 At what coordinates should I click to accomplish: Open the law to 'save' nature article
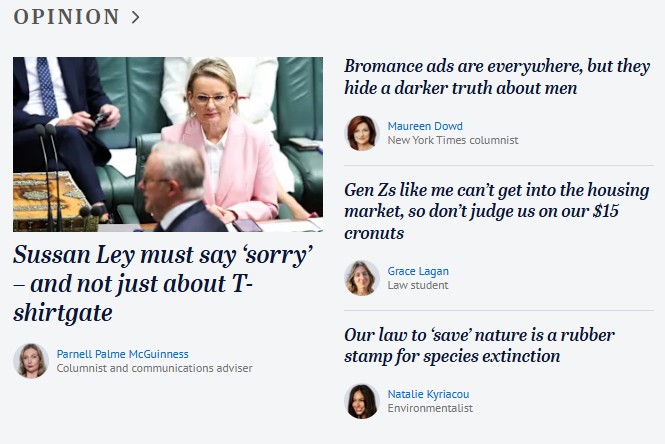coord(479,345)
